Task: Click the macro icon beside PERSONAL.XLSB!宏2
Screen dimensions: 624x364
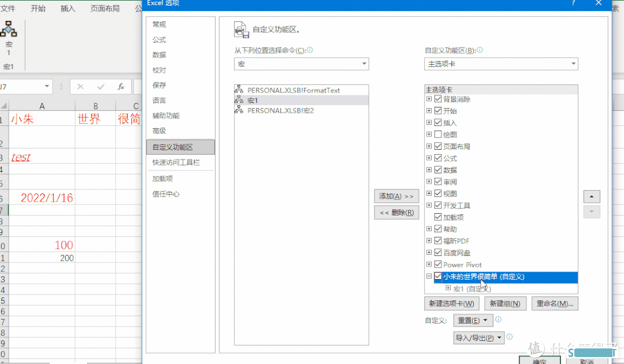Action: (239, 110)
